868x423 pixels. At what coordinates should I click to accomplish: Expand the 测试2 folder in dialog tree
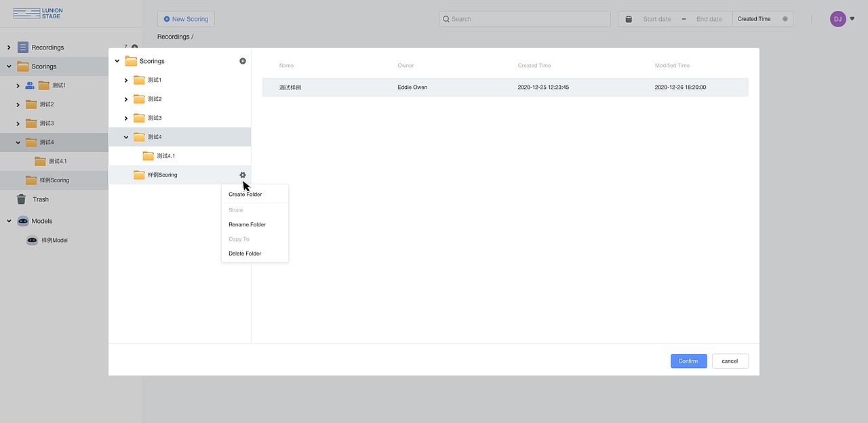click(x=125, y=99)
